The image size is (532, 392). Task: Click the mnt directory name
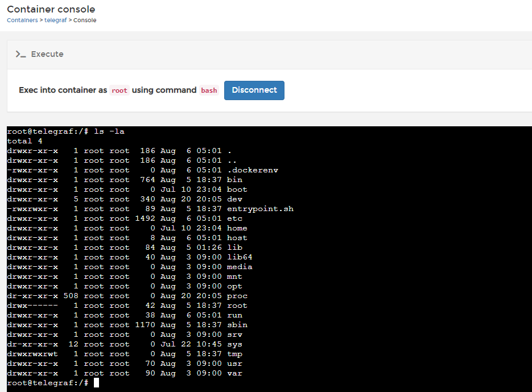(x=235, y=277)
